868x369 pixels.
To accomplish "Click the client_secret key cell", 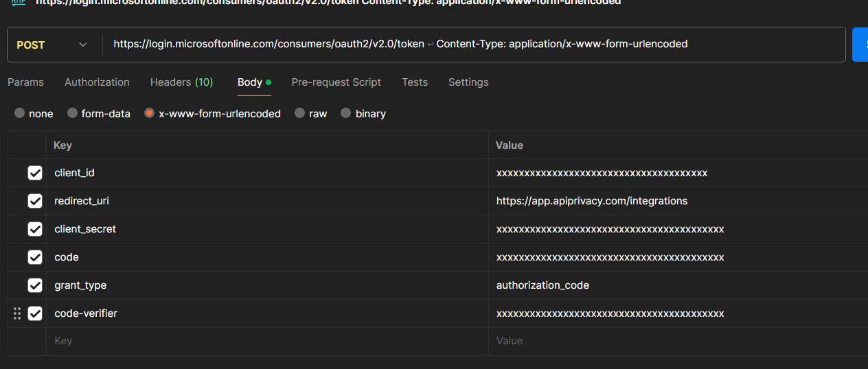I will (x=267, y=229).
